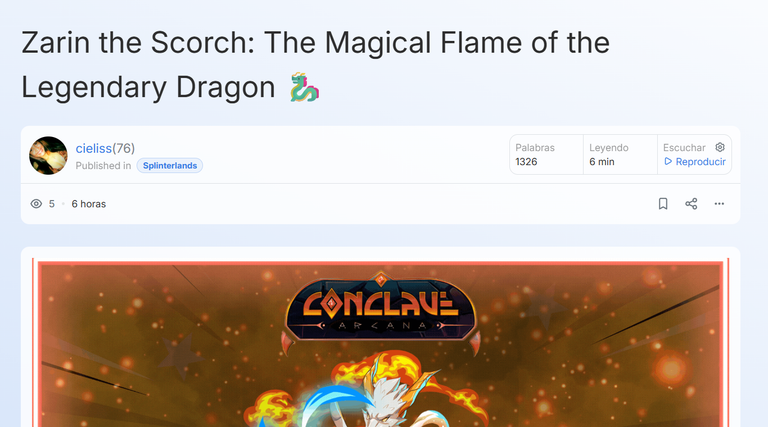Viewport: 768px width, 427px height.
Task: Click the Palabras 1326 word count box
Action: pos(547,154)
